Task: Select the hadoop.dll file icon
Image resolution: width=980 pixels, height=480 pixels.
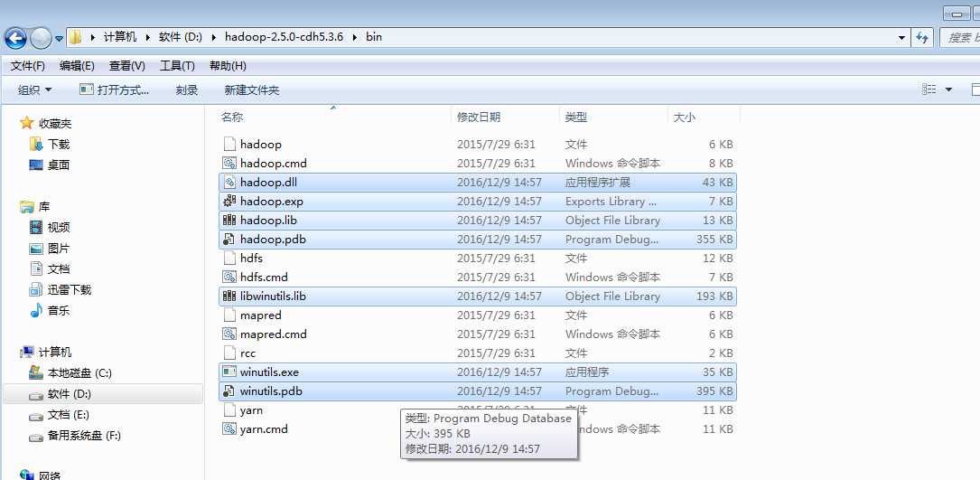Action: 229,182
